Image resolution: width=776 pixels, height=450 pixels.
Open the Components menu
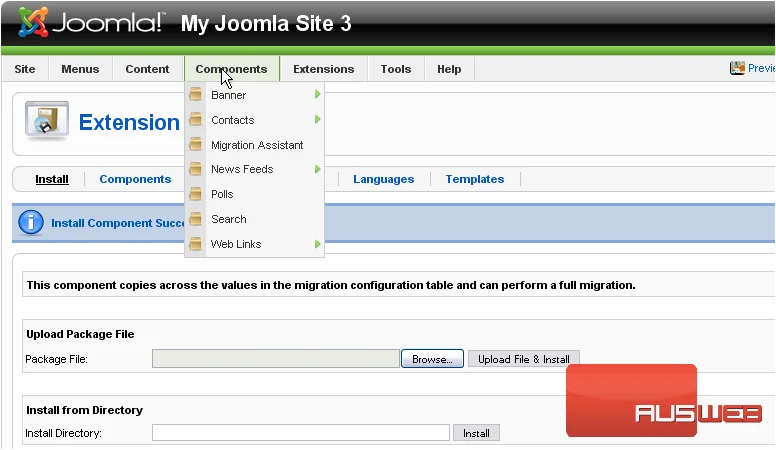(232, 69)
